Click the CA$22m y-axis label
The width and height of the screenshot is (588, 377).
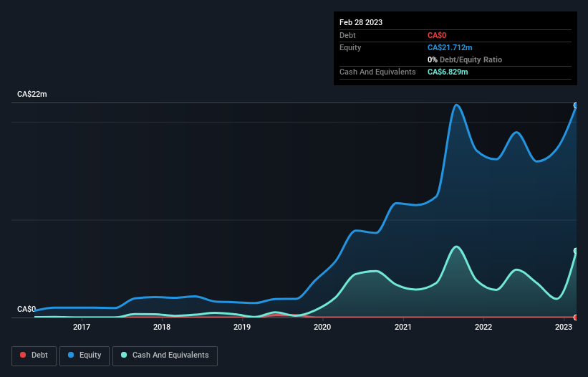pyautogui.click(x=32, y=94)
